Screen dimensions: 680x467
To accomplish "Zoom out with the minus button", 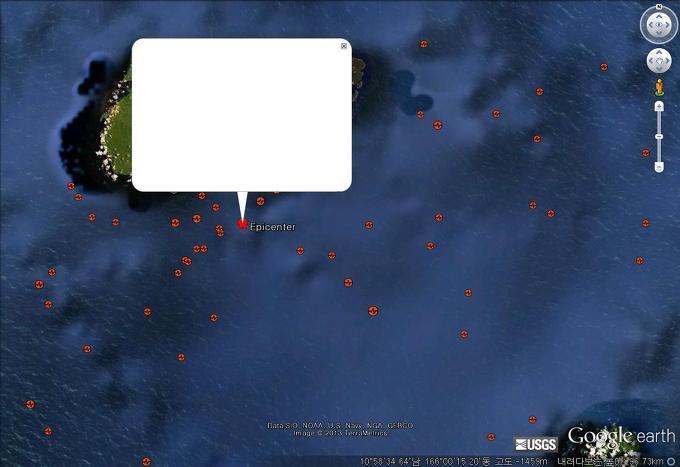I will [x=659, y=167].
